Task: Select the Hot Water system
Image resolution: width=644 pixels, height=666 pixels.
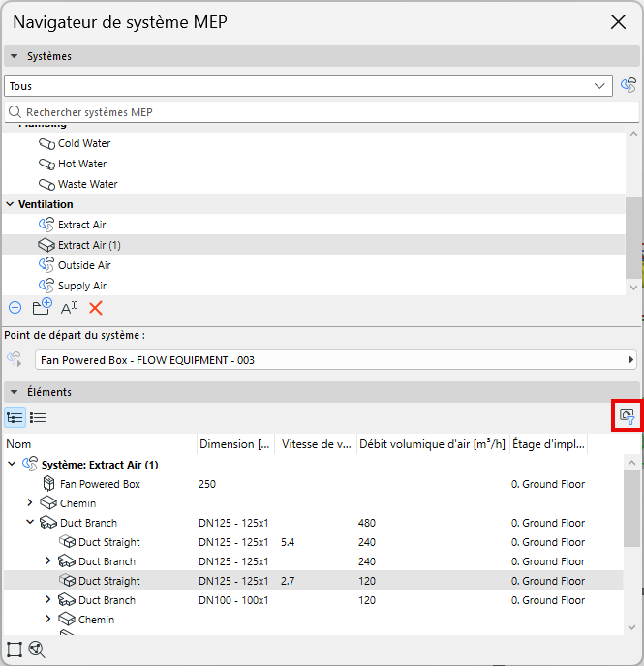Action: click(x=82, y=164)
